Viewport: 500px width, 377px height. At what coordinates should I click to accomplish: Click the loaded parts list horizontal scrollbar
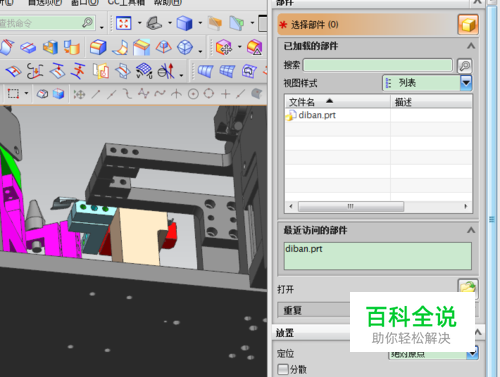click(x=351, y=206)
